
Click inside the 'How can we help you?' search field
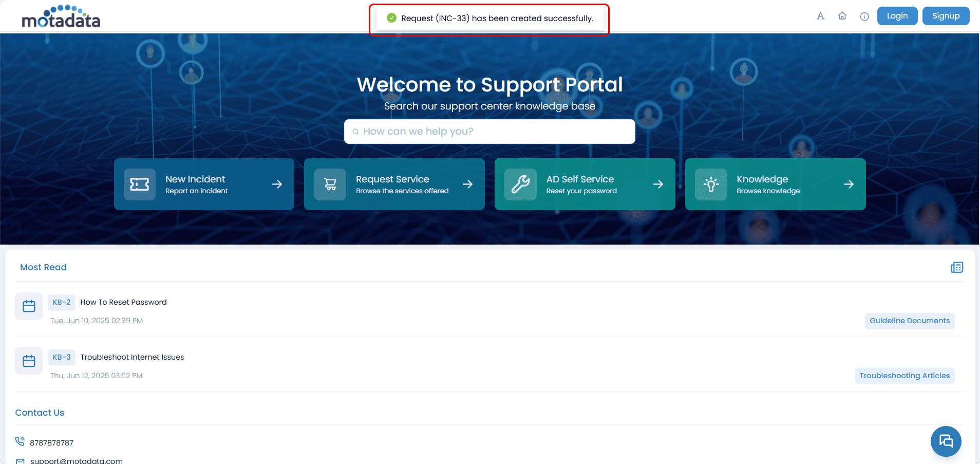[x=489, y=131]
